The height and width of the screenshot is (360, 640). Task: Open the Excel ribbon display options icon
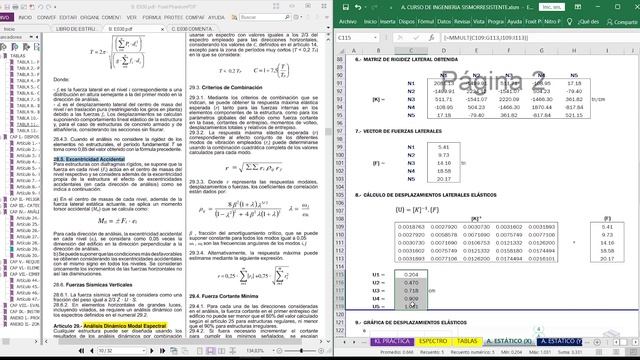pyautogui.click(x=578, y=7)
